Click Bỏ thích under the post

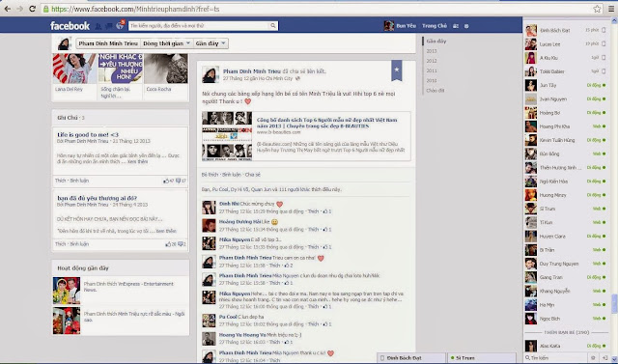point(210,175)
